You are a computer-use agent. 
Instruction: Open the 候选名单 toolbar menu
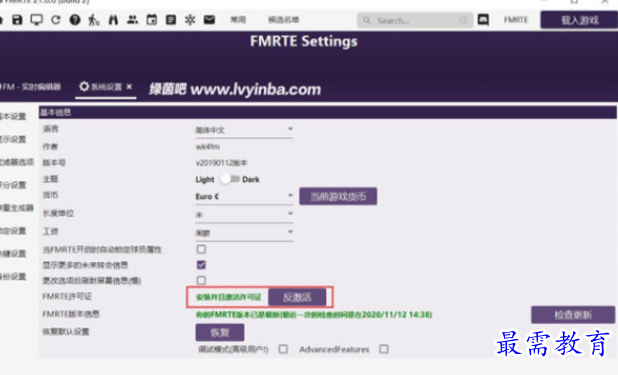click(x=283, y=20)
